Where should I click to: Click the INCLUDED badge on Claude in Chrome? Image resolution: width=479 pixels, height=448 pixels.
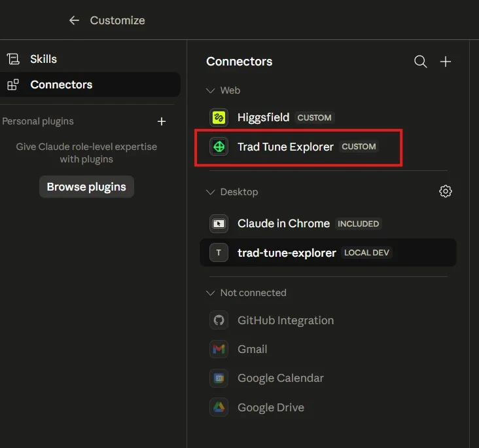coord(358,224)
